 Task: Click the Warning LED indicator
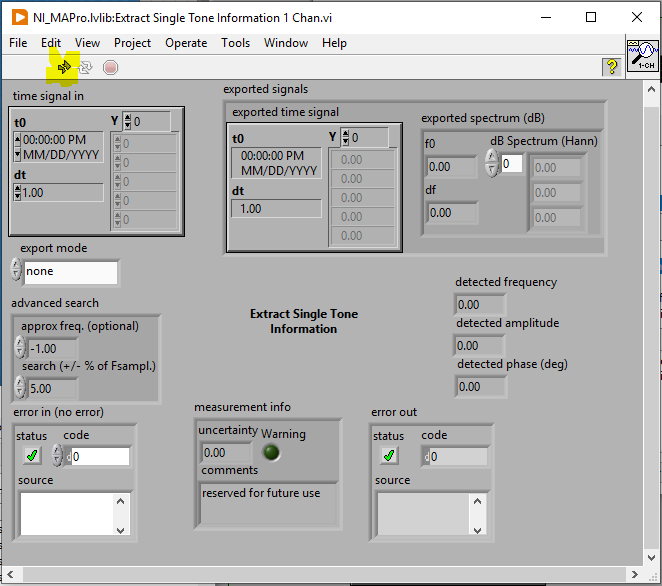point(270,452)
